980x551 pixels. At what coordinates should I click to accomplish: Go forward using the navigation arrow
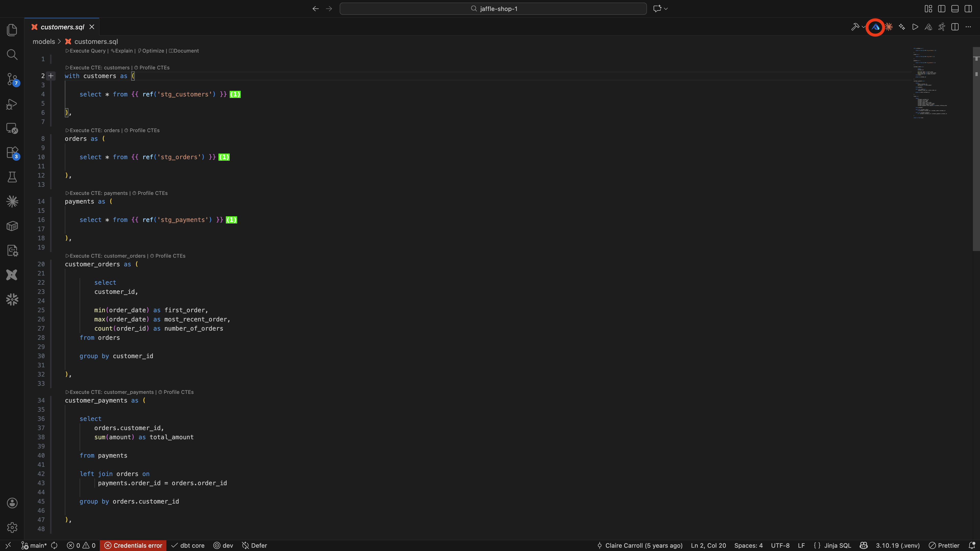coord(329,9)
